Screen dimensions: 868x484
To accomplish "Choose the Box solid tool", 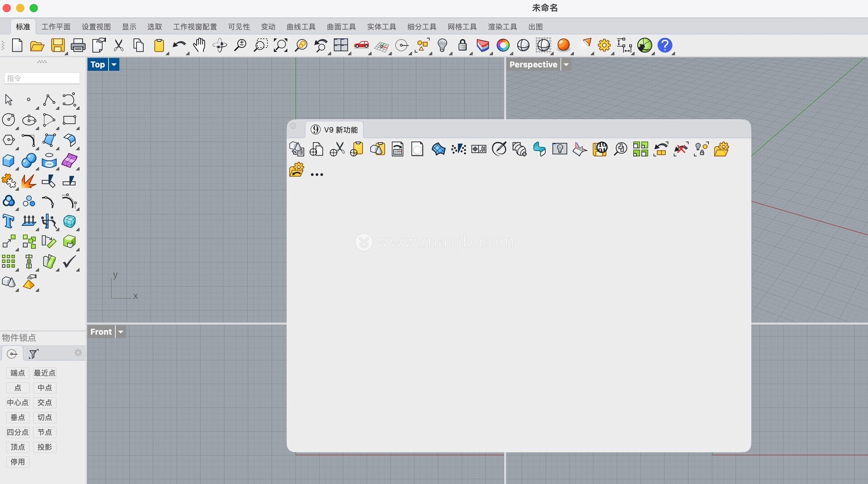I will [x=9, y=161].
